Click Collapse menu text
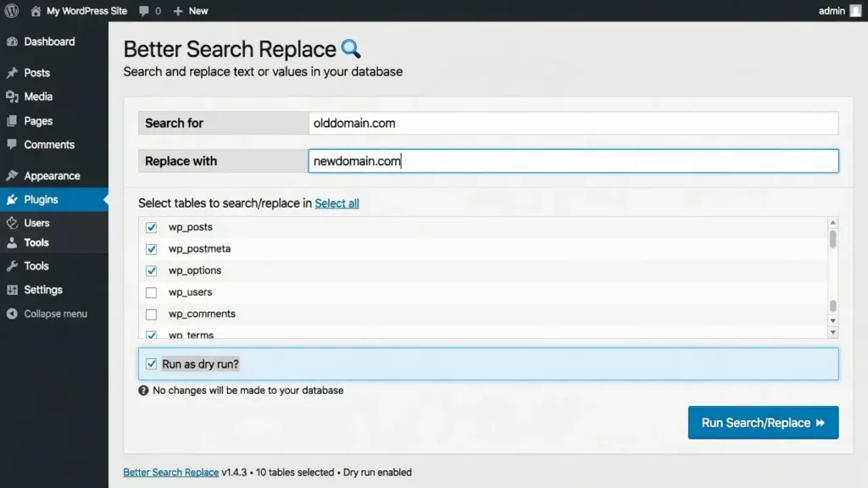Screen dimensions: 868x488 (x=55, y=313)
